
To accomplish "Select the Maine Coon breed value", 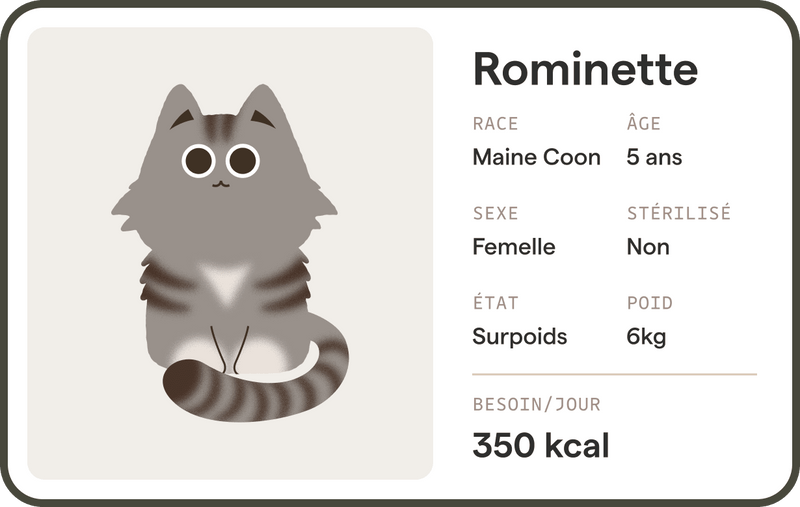I will [536, 157].
